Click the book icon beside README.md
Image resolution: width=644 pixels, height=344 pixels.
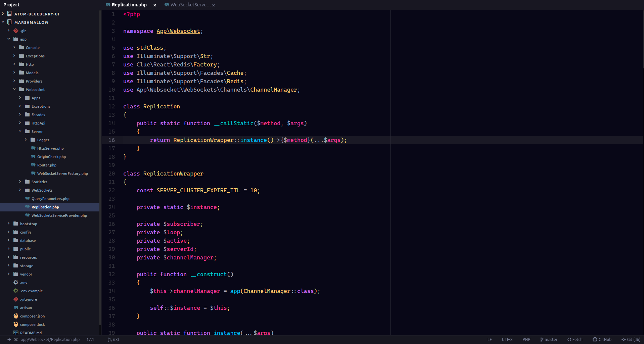16,333
